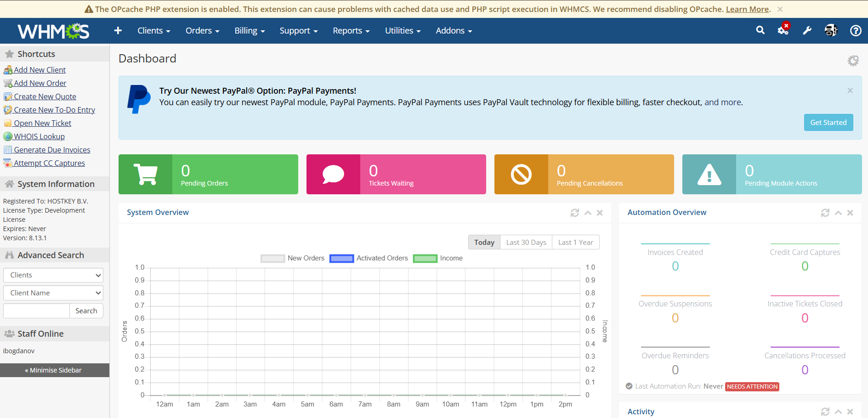Click the plus quick-add icon
The width and height of the screenshot is (868, 418).
coord(118,30)
